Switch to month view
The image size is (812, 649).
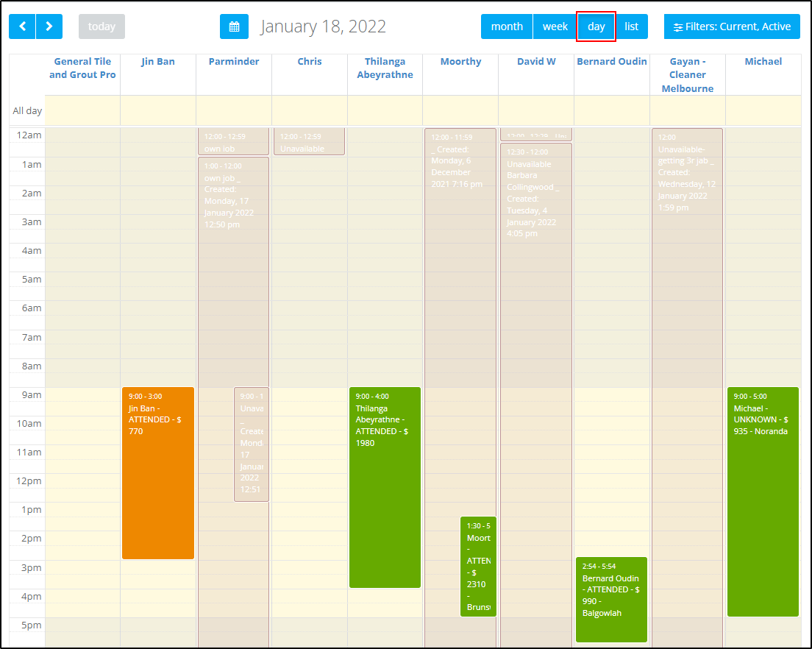507,26
